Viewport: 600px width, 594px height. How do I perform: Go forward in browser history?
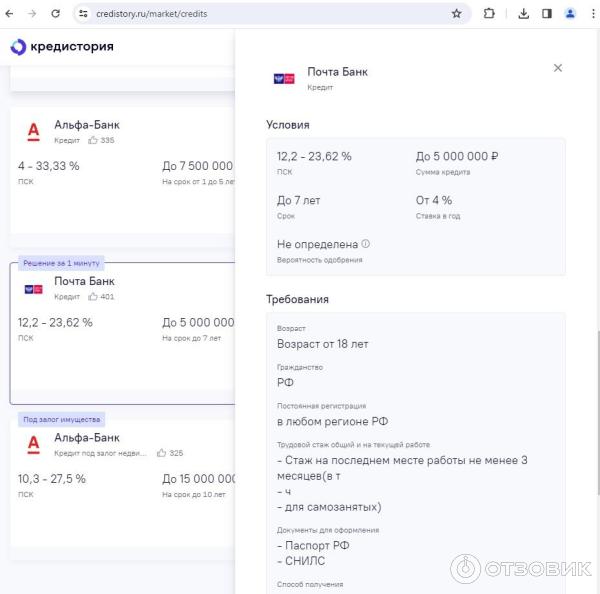pos(32,14)
